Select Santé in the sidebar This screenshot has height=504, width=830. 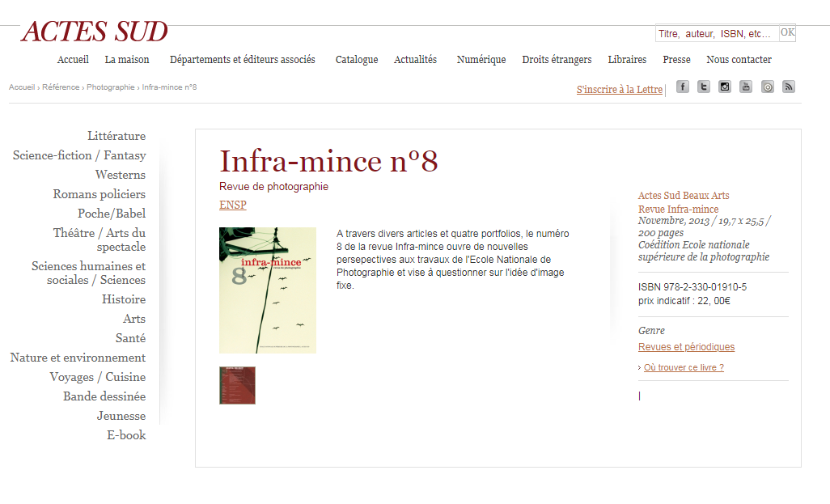tap(131, 338)
